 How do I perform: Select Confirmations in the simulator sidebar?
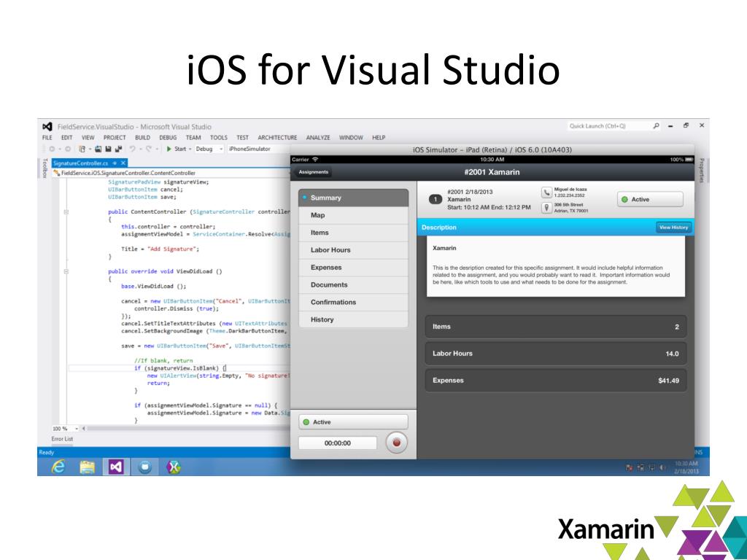pos(354,303)
